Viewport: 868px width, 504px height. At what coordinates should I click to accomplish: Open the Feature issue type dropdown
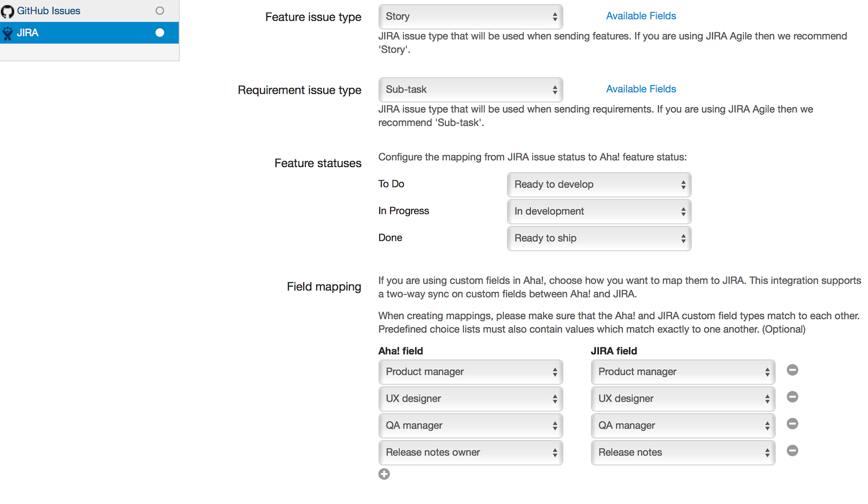(470, 16)
